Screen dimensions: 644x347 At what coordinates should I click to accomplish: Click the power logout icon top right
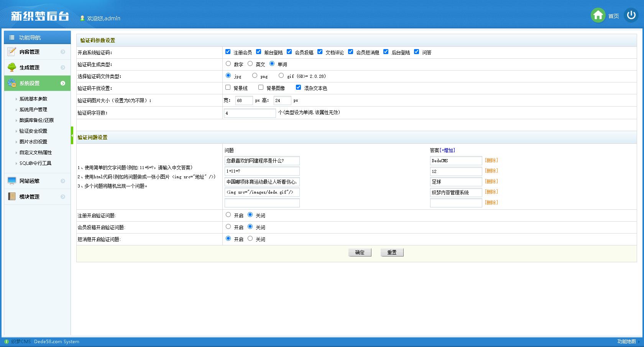631,16
